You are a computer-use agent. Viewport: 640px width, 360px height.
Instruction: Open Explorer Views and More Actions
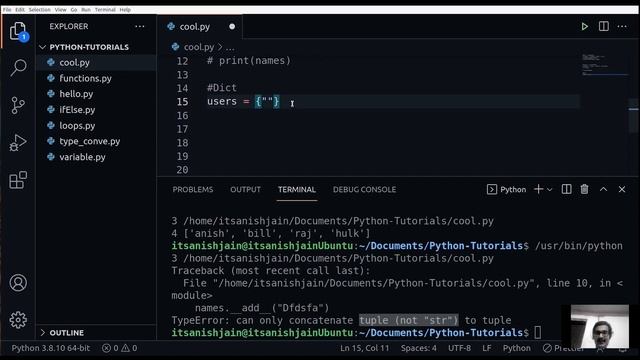(140, 27)
